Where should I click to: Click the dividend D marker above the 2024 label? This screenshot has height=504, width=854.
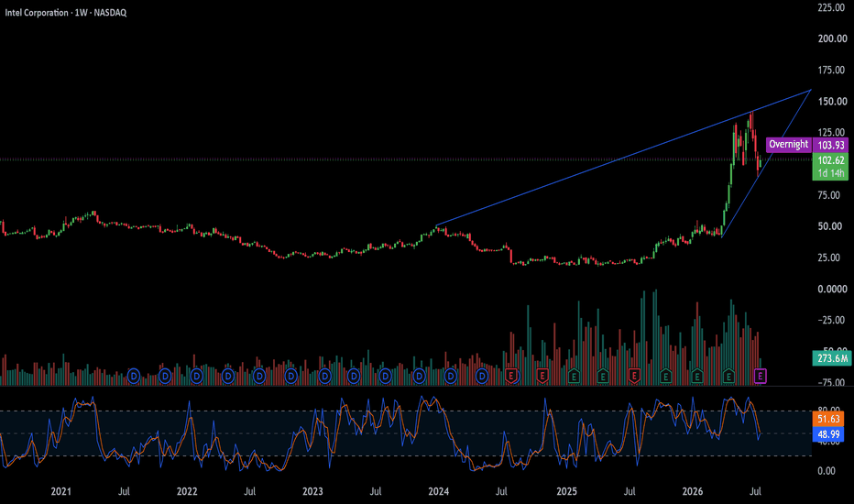[x=451, y=376]
